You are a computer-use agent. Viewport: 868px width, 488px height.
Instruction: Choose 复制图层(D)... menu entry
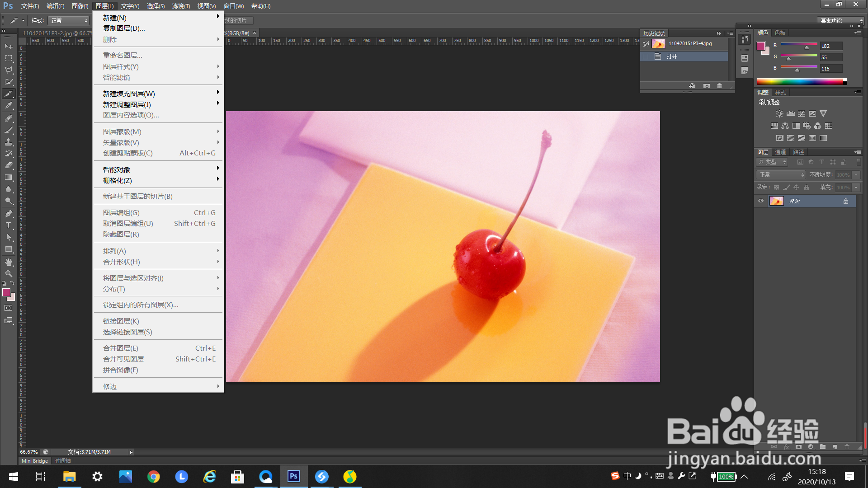(x=124, y=28)
